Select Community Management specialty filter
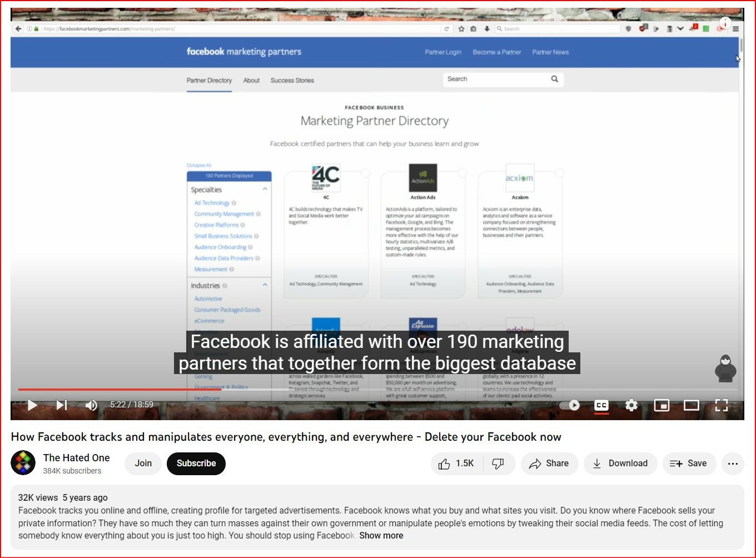Screen dimensions: 756x558 224,214
